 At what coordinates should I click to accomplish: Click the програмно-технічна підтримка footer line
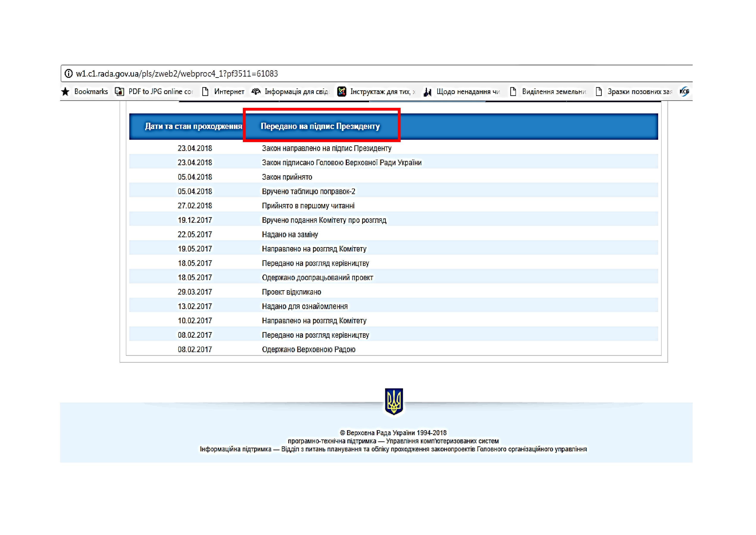(393, 441)
